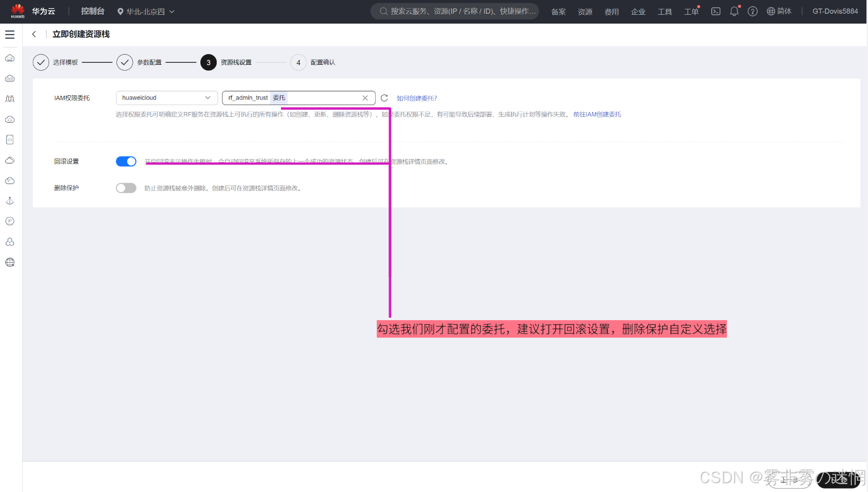Open the hamburger navigation menu

10,35
